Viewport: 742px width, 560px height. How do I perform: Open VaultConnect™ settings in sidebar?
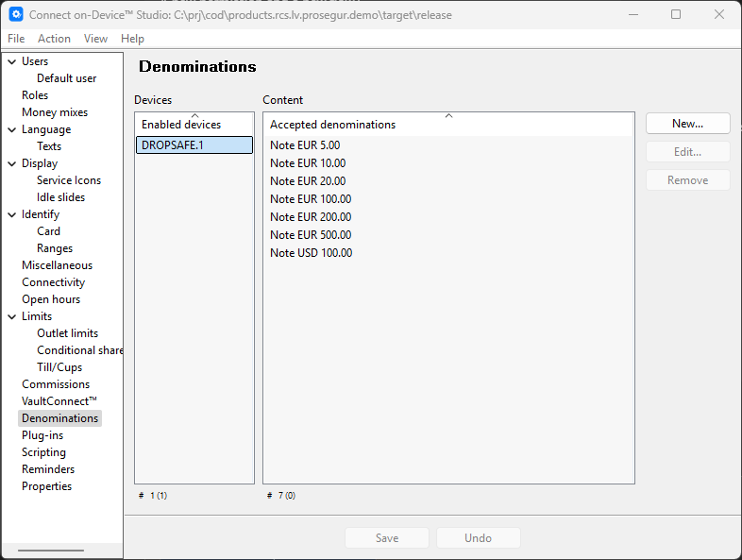click(x=59, y=401)
